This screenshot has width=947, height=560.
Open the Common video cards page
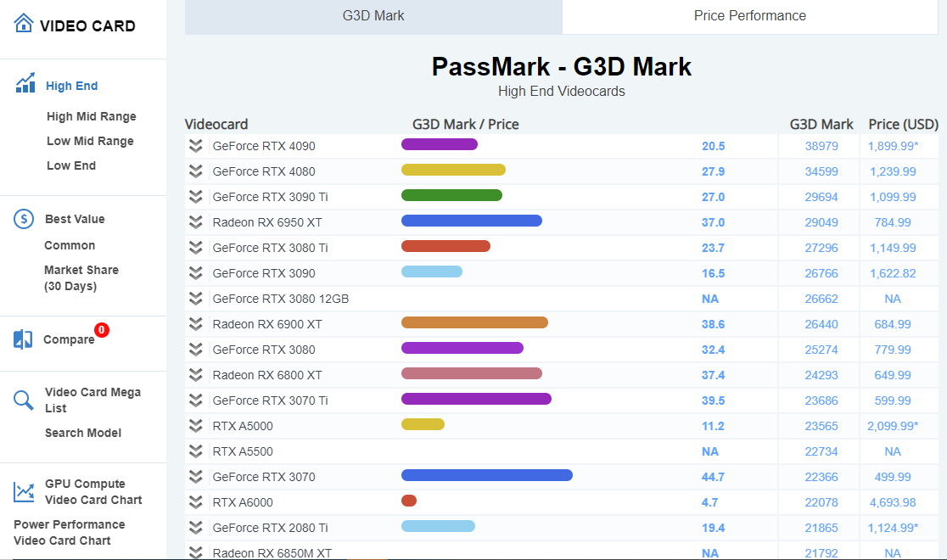click(70, 245)
